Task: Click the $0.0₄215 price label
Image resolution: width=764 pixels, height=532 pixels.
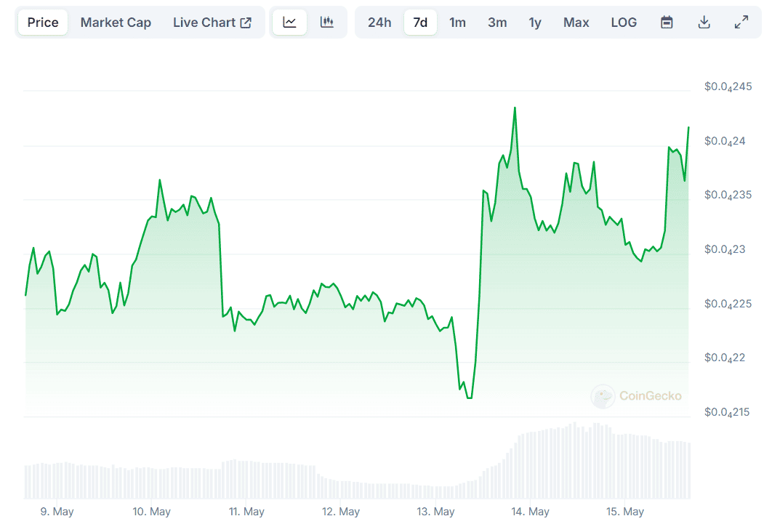Action: click(x=727, y=412)
